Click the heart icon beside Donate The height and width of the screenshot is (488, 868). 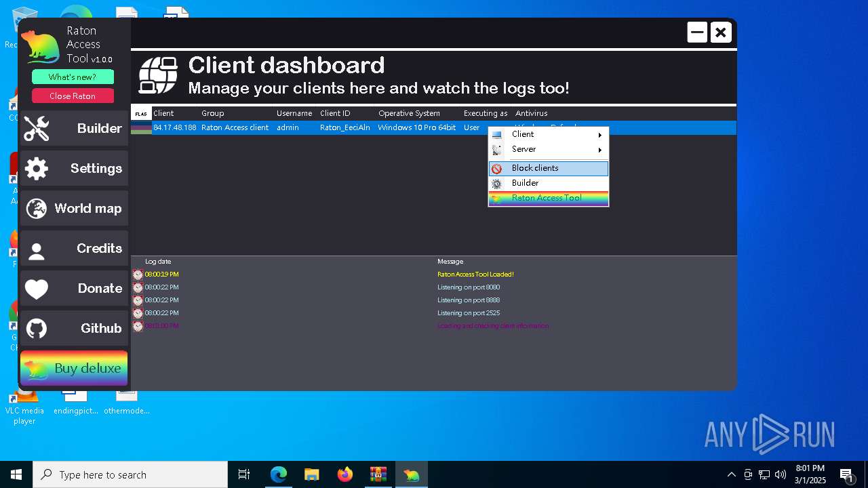(37, 289)
